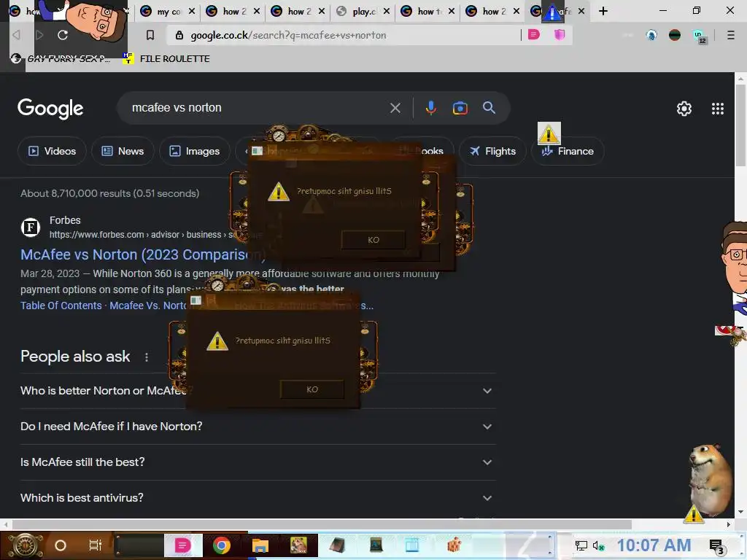
Task: Open Task View on the taskbar
Action: click(96, 545)
